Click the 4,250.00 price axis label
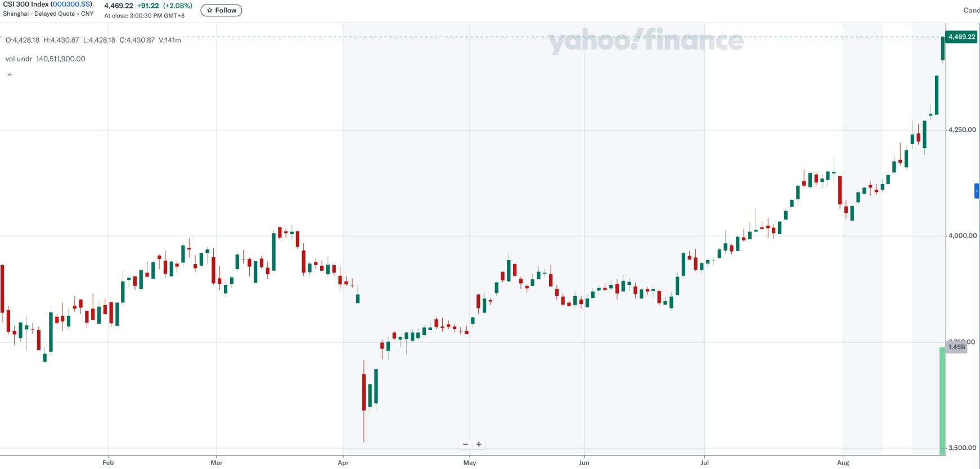The width and height of the screenshot is (980, 469). pyautogui.click(x=963, y=129)
